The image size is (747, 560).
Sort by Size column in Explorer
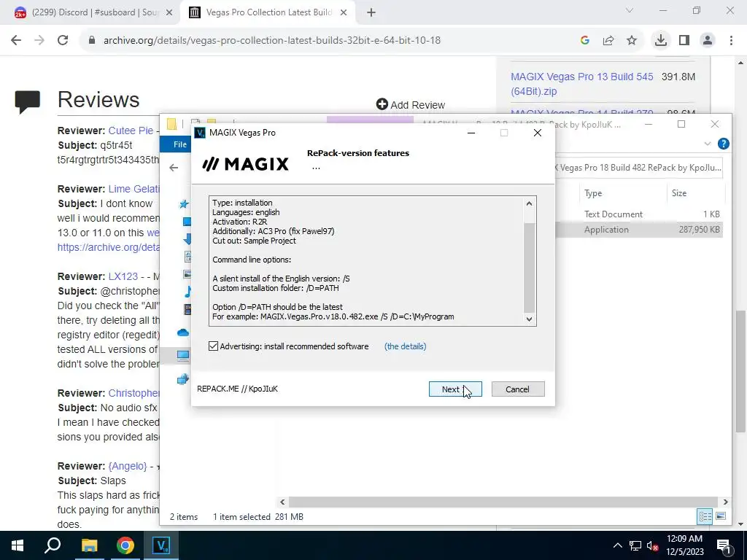click(679, 192)
